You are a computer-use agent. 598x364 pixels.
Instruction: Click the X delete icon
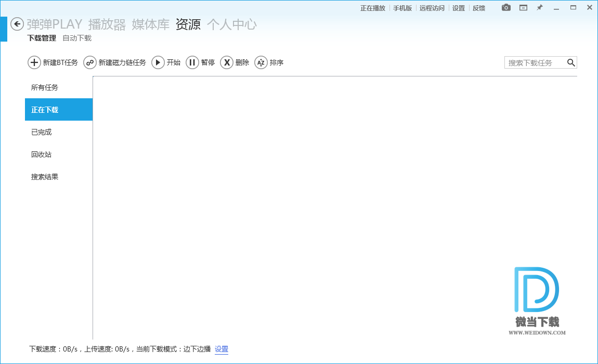pyautogui.click(x=227, y=62)
